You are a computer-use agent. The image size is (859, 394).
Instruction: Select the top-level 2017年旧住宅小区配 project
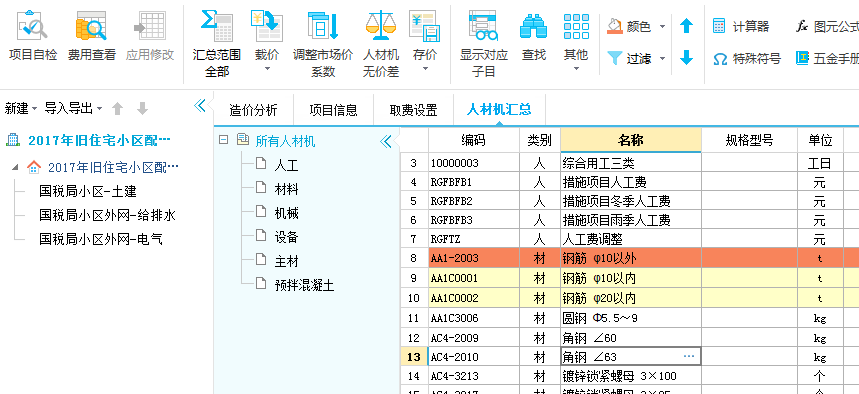99,140
